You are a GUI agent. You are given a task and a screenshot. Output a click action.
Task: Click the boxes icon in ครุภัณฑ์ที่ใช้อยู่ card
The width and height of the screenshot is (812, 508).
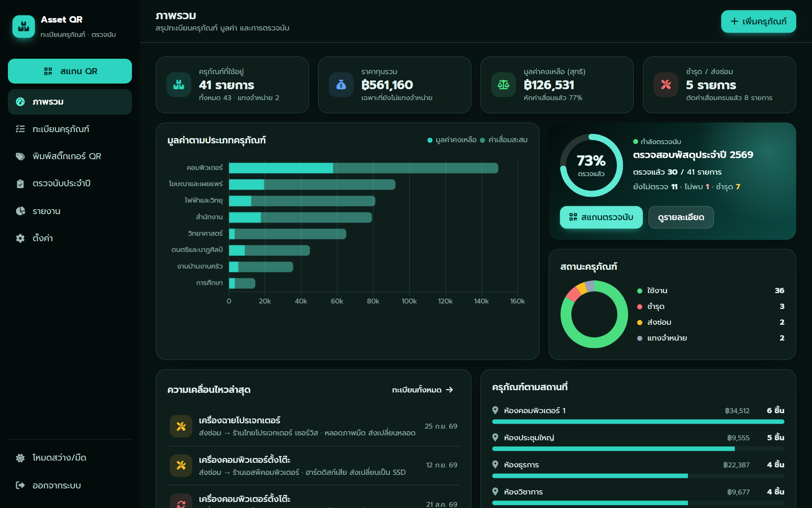click(x=179, y=85)
